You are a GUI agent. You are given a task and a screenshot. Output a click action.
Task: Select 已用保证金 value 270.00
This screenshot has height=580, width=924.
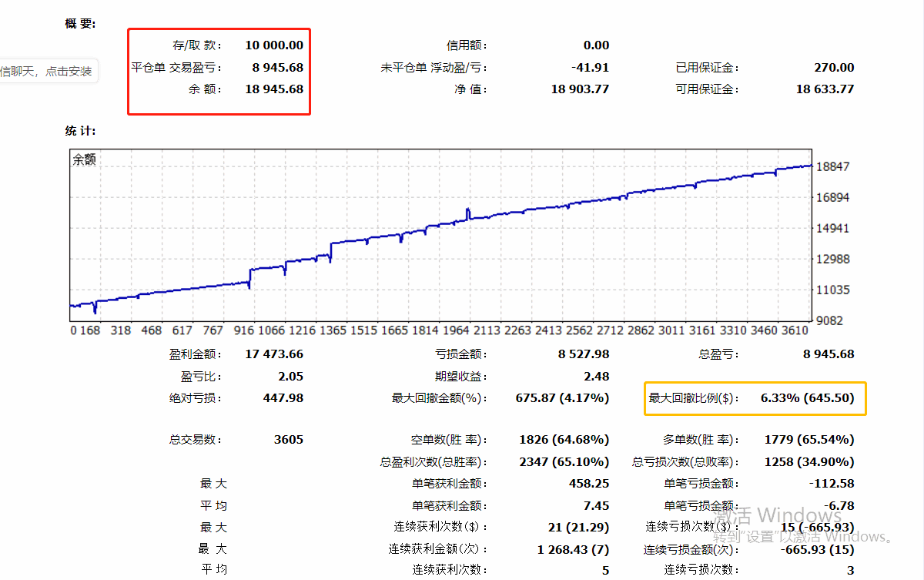(x=834, y=68)
